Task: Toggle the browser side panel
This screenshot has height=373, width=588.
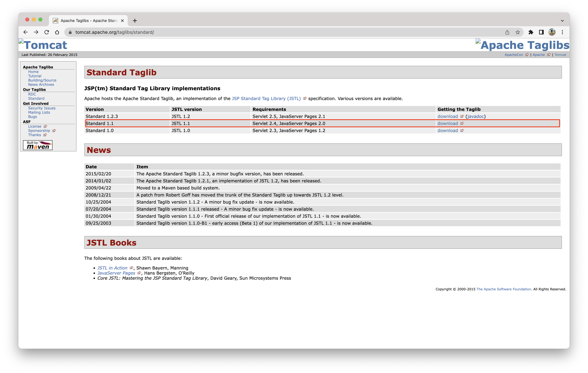Action: pyautogui.click(x=541, y=32)
